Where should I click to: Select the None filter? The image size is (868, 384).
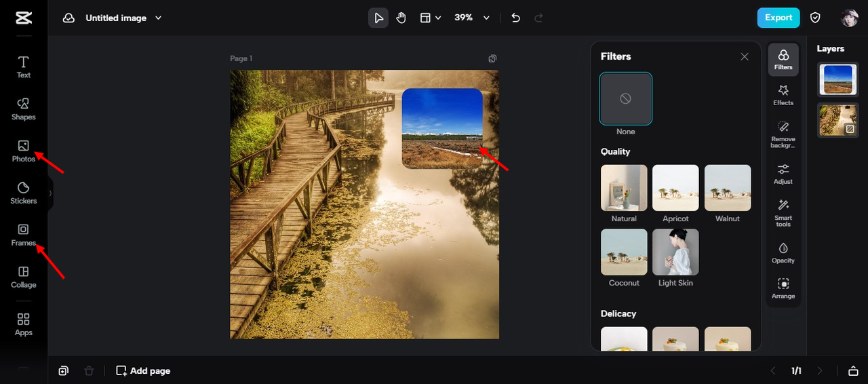[x=626, y=98]
